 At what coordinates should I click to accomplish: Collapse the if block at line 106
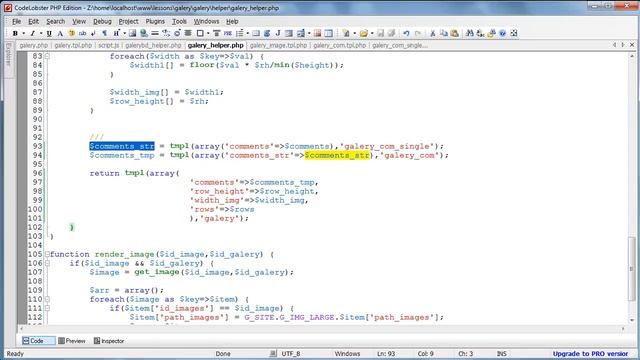(x=47, y=263)
